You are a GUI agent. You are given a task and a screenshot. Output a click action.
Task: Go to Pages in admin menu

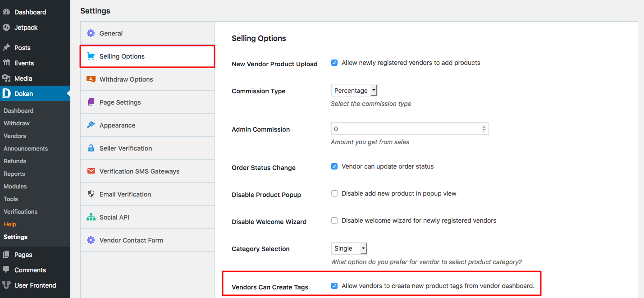(35, 255)
